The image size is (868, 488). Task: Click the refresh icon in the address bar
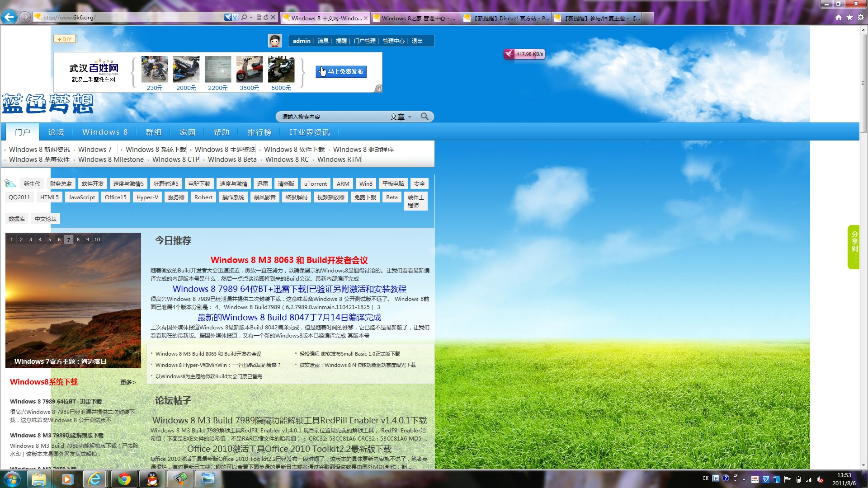[x=266, y=17]
